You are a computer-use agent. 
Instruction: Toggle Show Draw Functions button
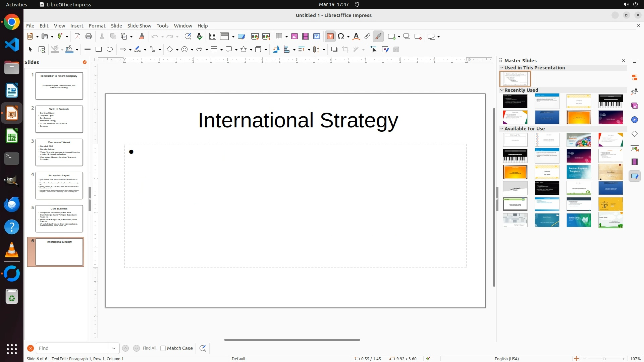(378, 37)
